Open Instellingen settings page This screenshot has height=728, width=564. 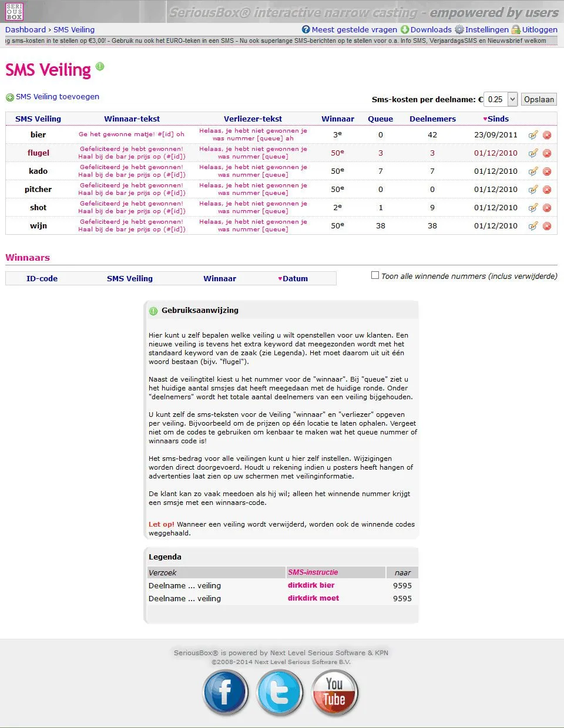pos(487,29)
